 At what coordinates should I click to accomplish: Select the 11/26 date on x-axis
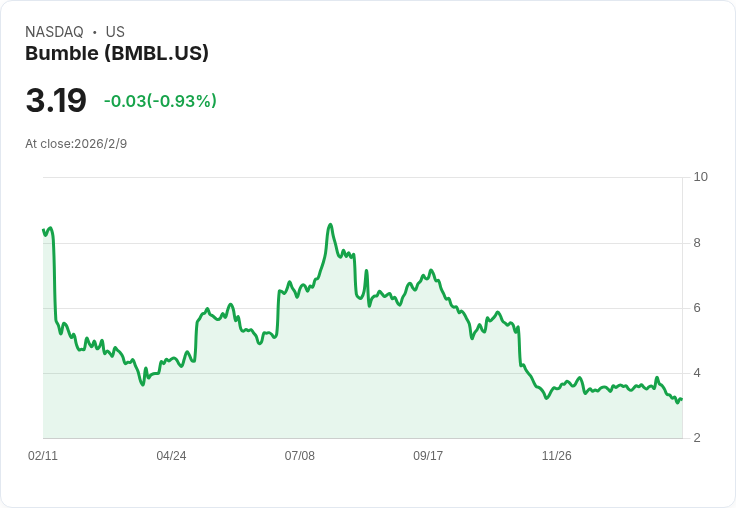556,456
